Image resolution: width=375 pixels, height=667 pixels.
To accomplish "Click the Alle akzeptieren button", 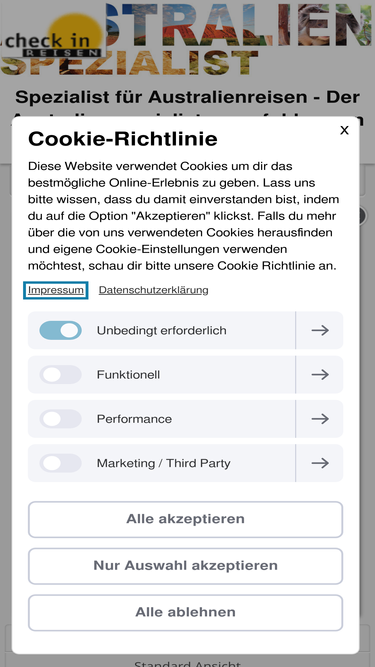I will tap(185, 519).
